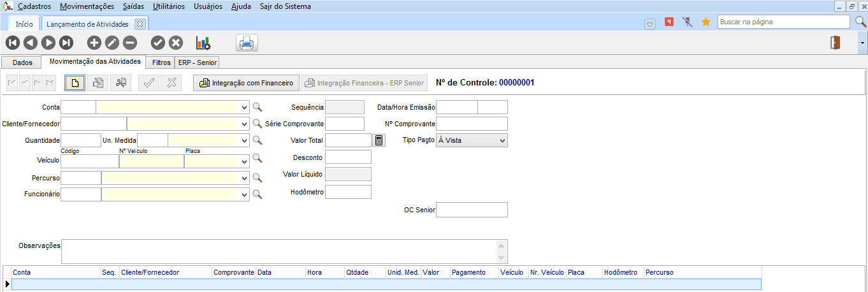The width and height of the screenshot is (868, 292).
Task: Click the printer icon
Action: coord(247,43)
